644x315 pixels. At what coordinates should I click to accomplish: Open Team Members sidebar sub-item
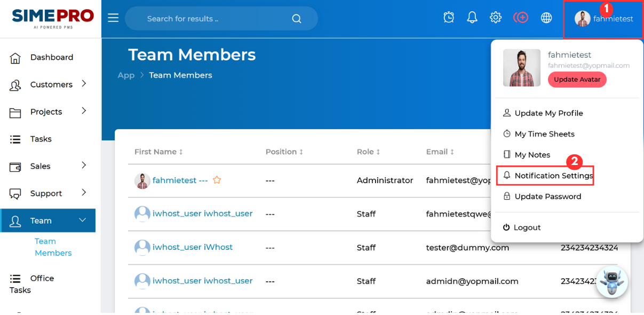(x=53, y=247)
